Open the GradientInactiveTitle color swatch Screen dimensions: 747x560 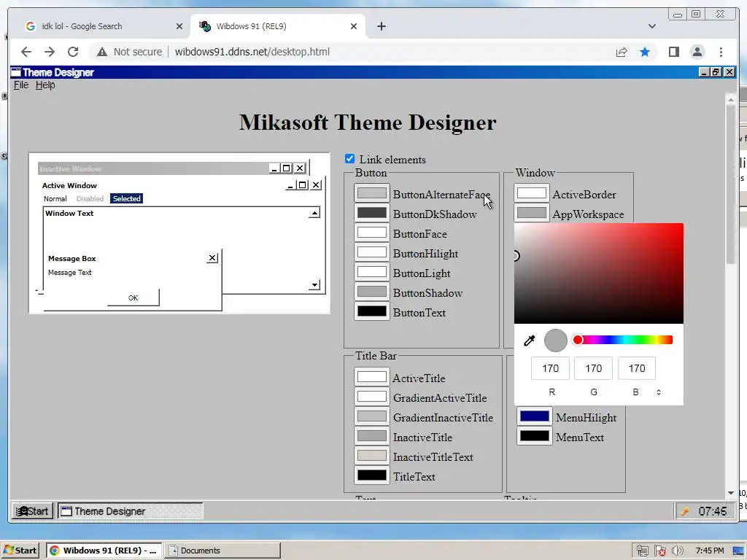(x=371, y=416)
